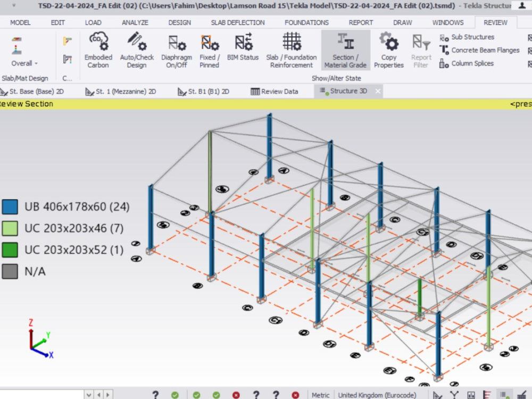Open REPORT ribbon tab
This screenshot has height=399, width=532.
point(361,23)
